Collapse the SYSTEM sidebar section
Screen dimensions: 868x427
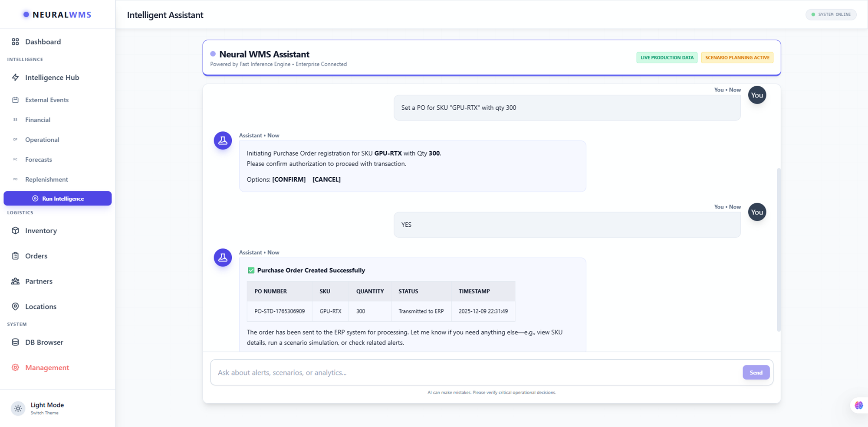pyautogui.click(x=17, y=324)
